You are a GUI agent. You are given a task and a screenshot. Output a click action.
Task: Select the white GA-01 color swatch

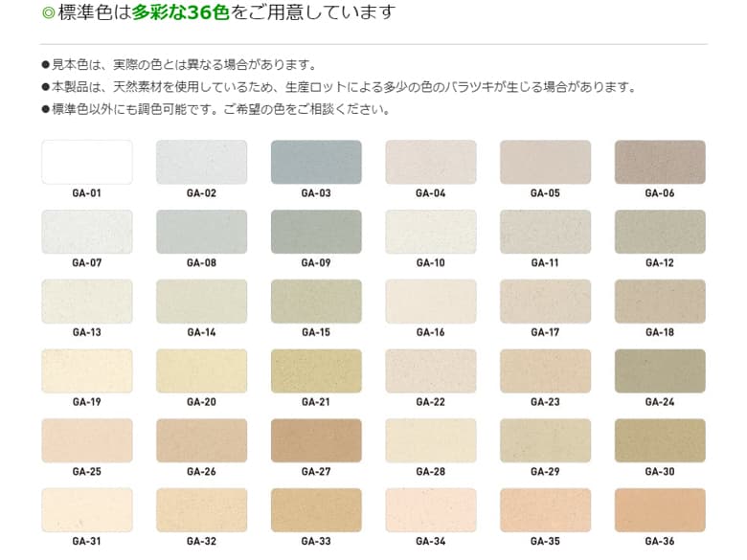coord(86,162)
